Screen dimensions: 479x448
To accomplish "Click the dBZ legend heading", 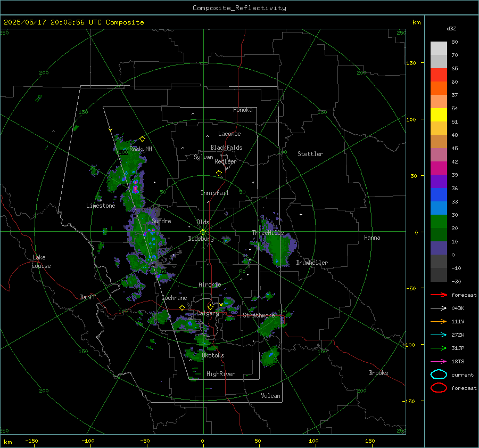I will pos(451,28).
